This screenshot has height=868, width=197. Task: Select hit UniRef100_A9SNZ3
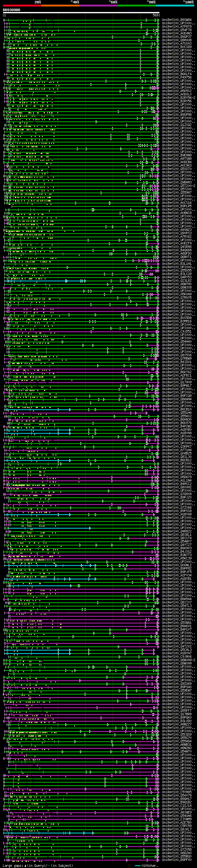[176, 230]
